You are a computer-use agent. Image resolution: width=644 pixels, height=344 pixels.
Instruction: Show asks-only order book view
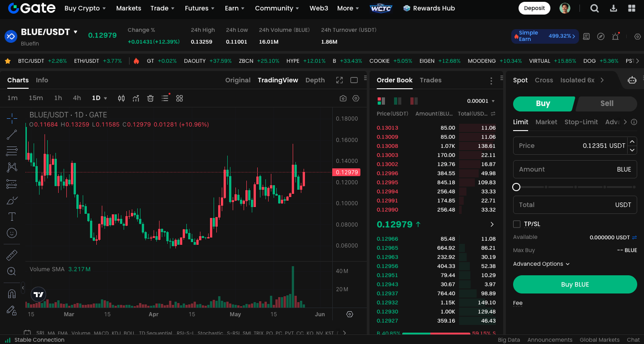pyautogui.click(x=414, y=101)
